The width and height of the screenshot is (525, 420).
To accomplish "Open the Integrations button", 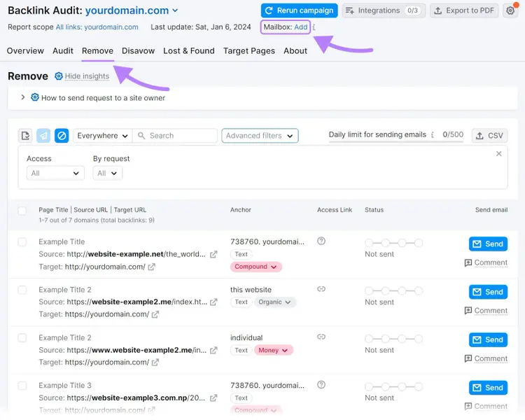I will 384,10.
